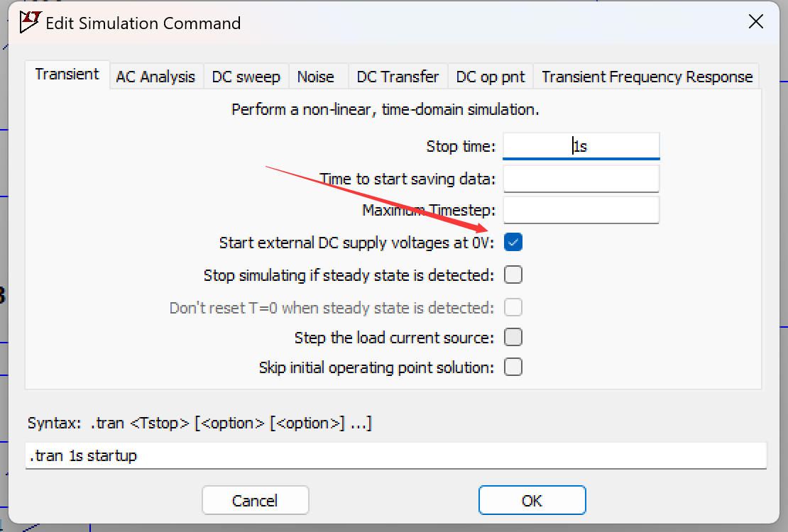The height and width of the screenshot is (532, 788).
Task: Switch to the AC Analysis tab
Action: (x=155, y=77)
